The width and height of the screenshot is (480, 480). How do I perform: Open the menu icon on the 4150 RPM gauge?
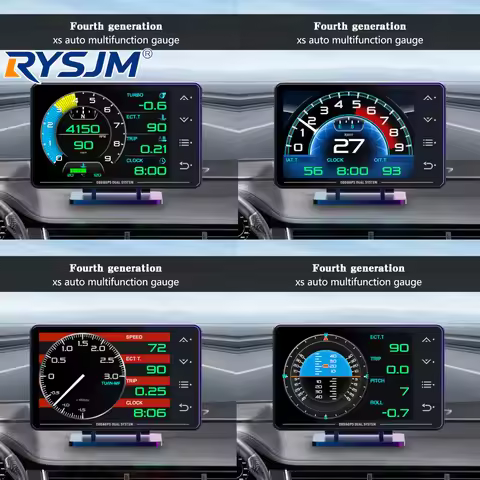click(x=184, y=143)
